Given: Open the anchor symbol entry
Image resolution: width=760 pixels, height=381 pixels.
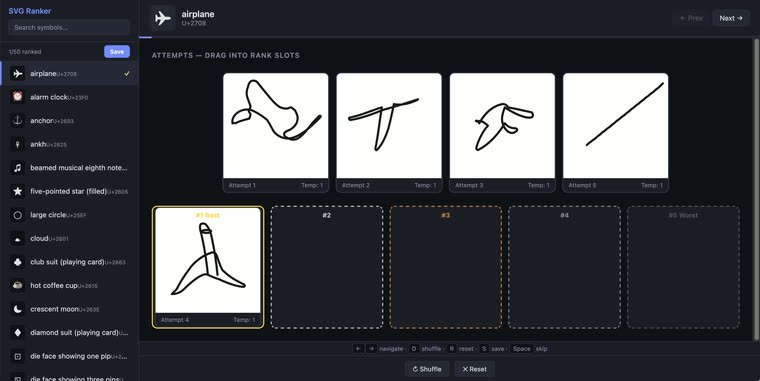Looking at the screenshot, I should [69, 121].
